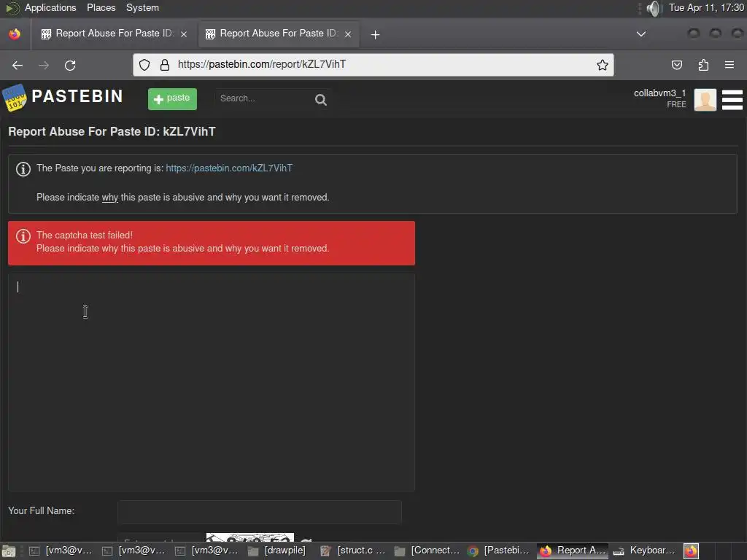Click the 'The captcha test failed!' message
The width and height of the screenshot is (747, 560).
[85, 236]
